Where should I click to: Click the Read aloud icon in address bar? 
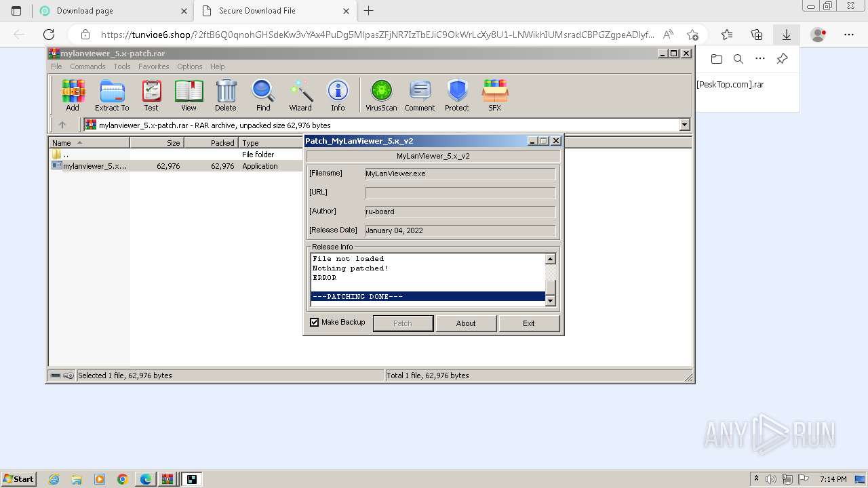click(x=668, y=35)
